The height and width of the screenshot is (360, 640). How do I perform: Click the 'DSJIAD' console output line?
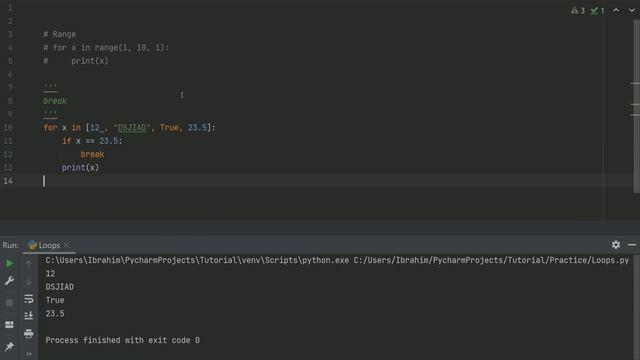pyautogui.click(x=60, y=287)
